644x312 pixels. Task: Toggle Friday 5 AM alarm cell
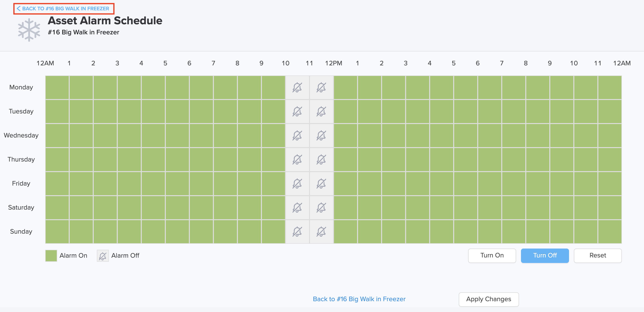click(177, 183)
